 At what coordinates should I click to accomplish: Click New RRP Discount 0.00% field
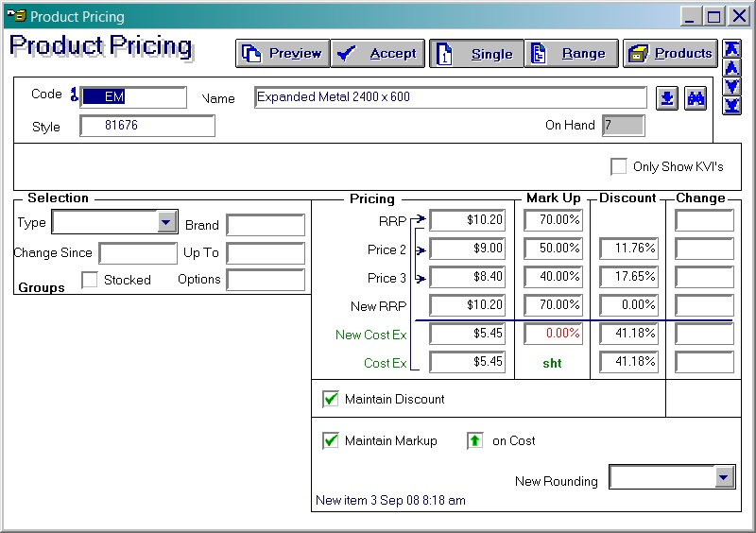[x=628, y=305]
